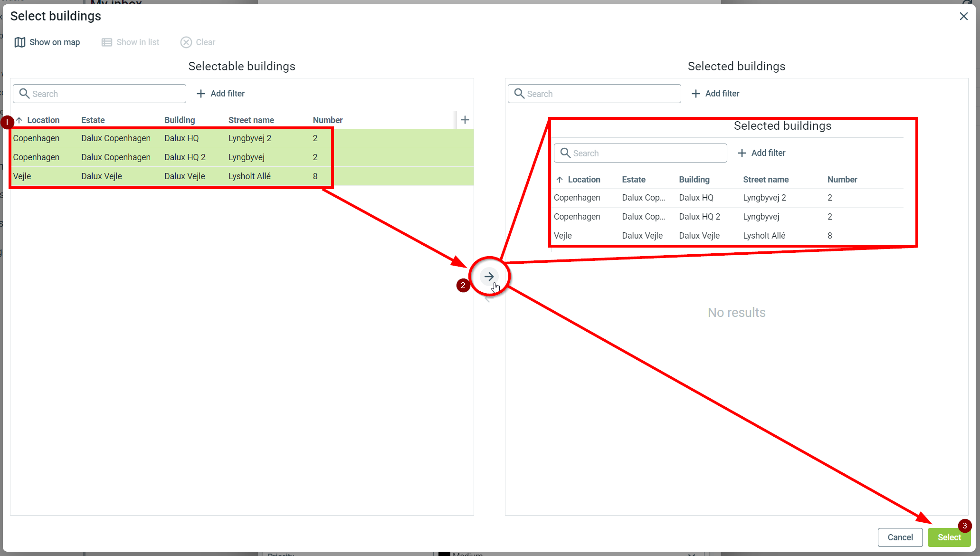The height and width of the screenshot is (556, 980).
Task: Sort by Estate column header
Action: tap(93, 120)
